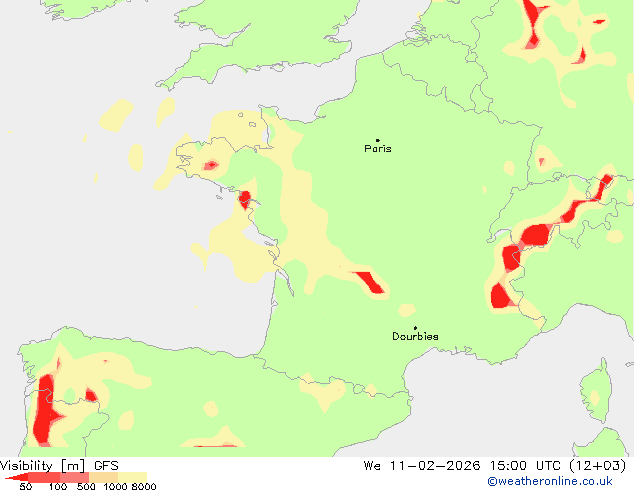Select the 500–1000 m orange legend swatch
The width and height of the screenshot is (634, 490).
pos(104,477)
